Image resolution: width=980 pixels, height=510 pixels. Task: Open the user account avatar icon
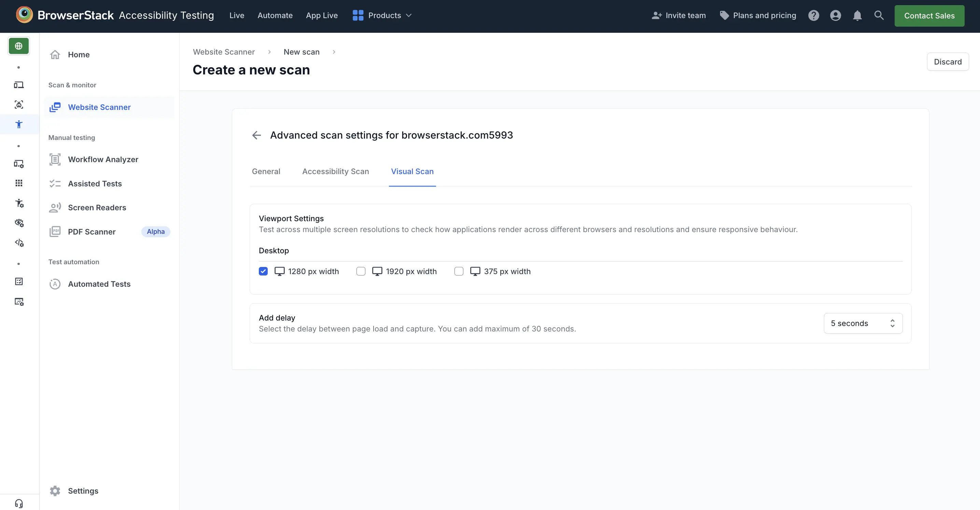coord(835,16)
